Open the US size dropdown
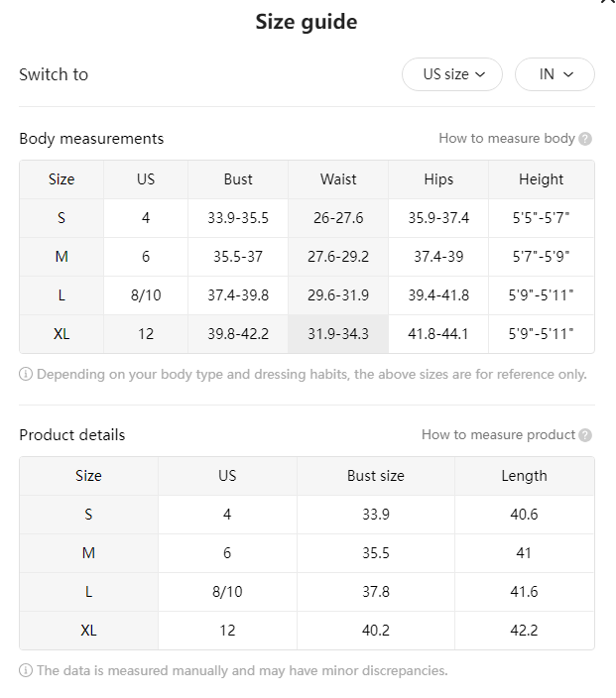 pyautogui.click(x=452, y=74)
